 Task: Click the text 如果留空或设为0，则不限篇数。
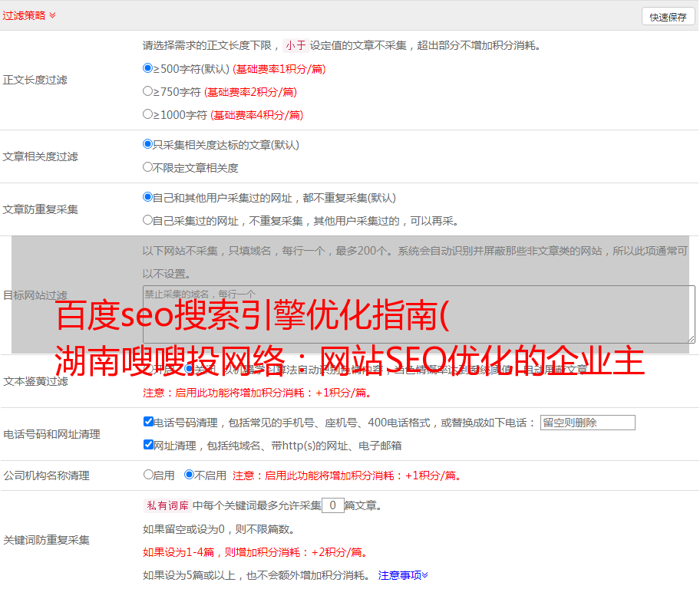(x=219, y=530)
